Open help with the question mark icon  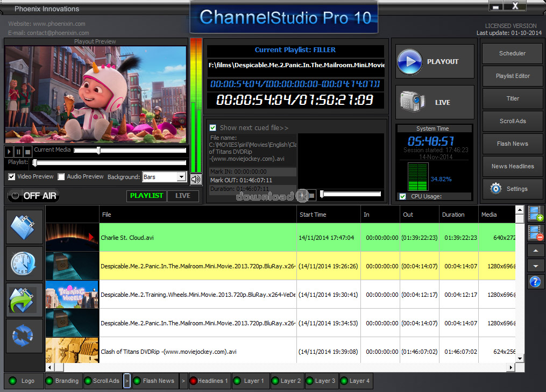[x=535, y=281]
